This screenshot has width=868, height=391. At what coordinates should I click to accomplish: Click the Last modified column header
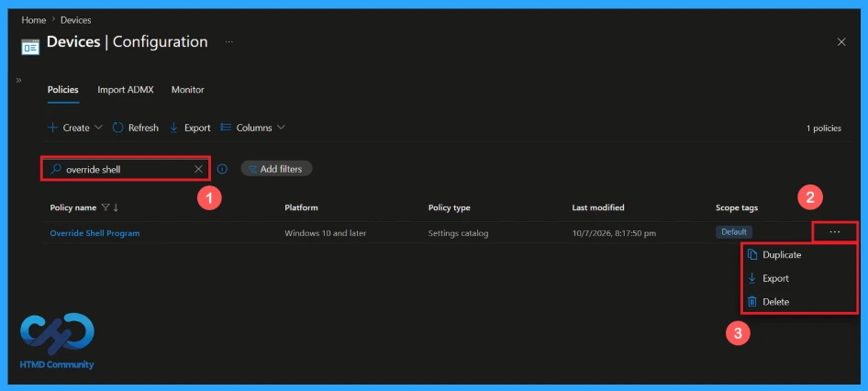click(598, 207)
